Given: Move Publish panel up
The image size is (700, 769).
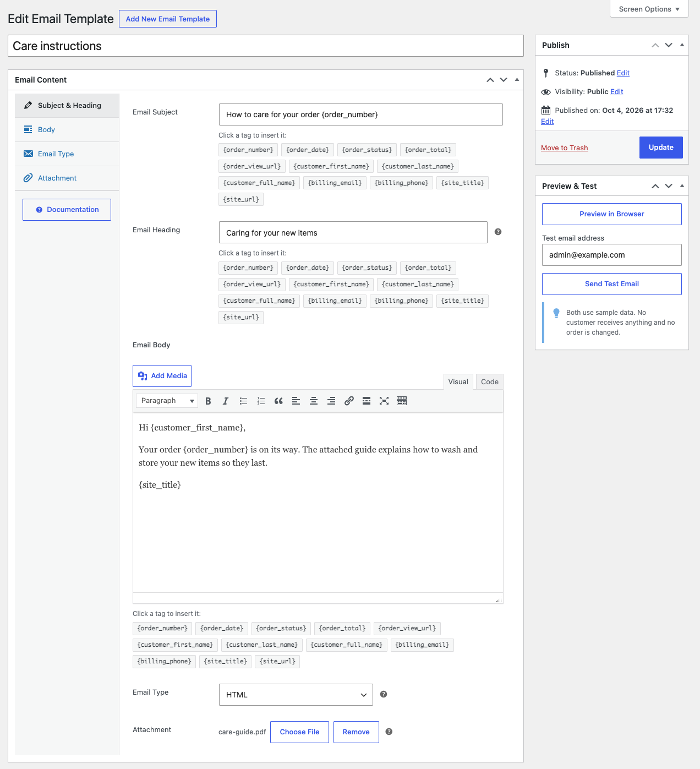Looking at the screenshot, I should click(x=655, y=45).
